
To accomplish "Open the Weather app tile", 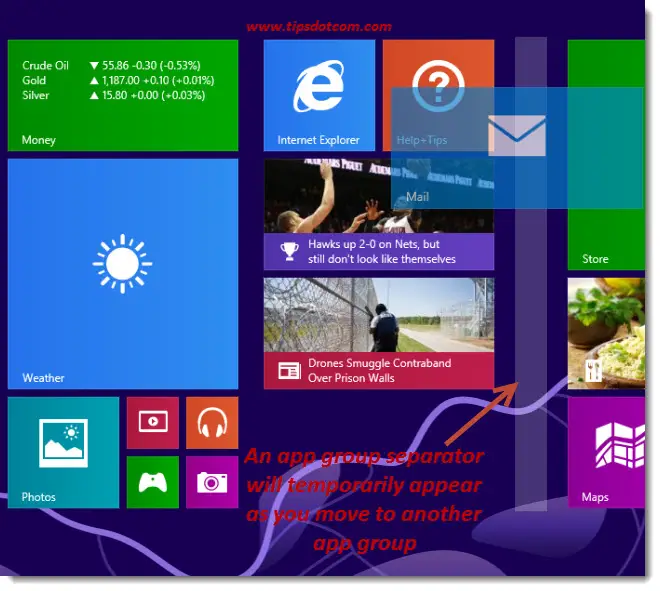I will coord(123,274).
